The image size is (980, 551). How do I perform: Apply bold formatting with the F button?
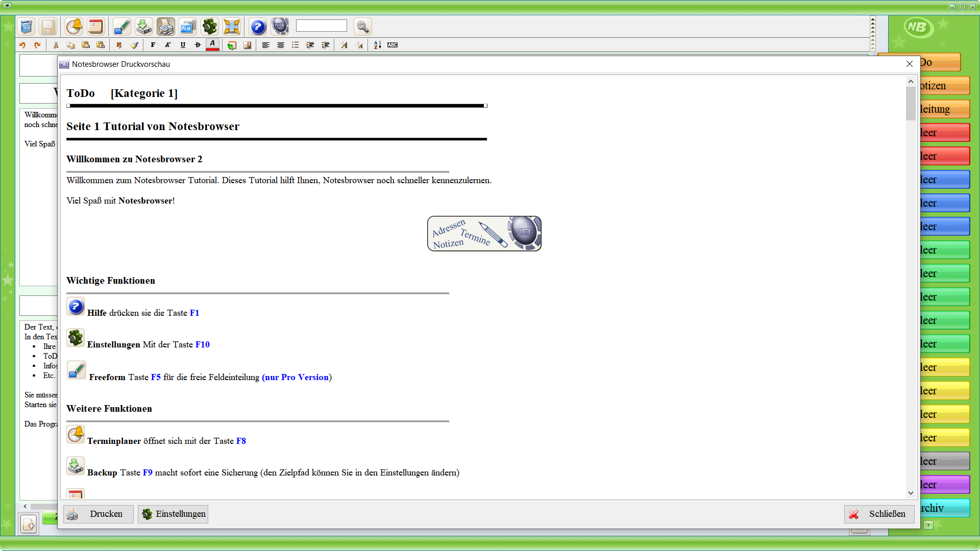click(x=153, y=45)
